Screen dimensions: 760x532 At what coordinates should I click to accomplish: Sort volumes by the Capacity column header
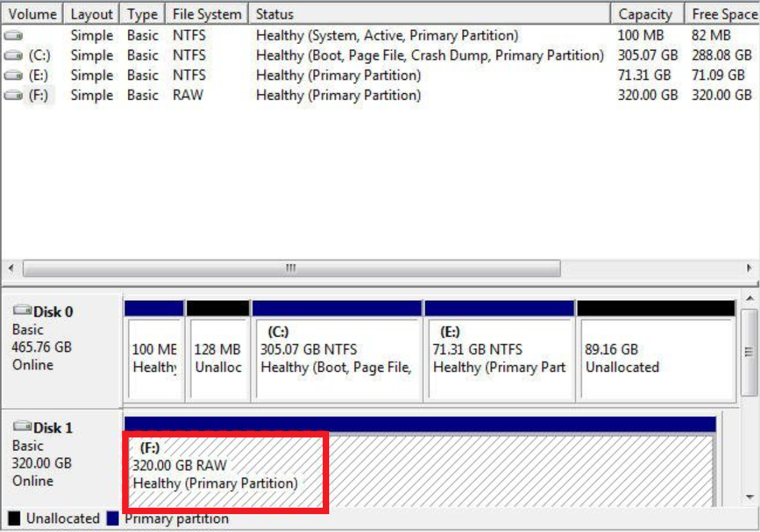pyautogui.click(x=646, y=13)
